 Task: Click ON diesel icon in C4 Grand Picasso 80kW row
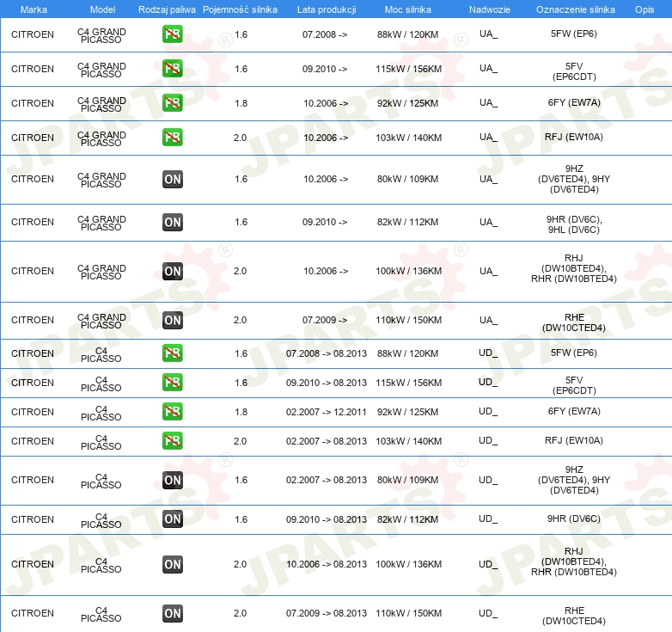point(173,179)
